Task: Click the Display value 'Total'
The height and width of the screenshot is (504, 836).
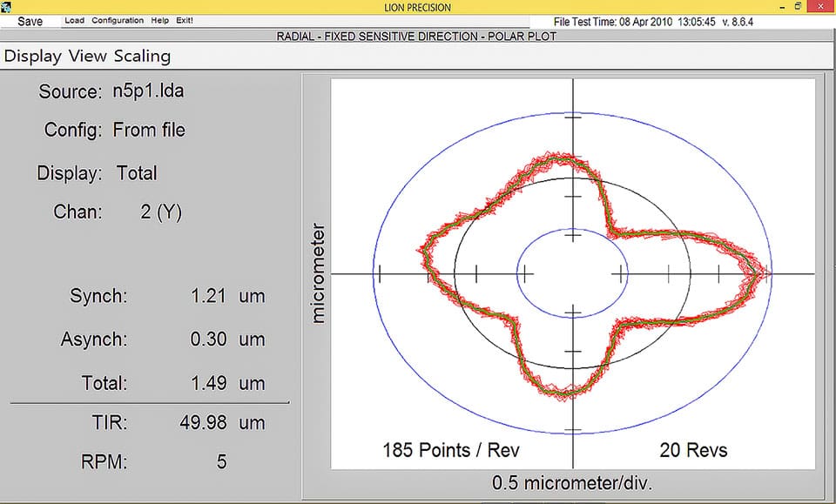Action: pyautogui.click(x=137, y=173)
